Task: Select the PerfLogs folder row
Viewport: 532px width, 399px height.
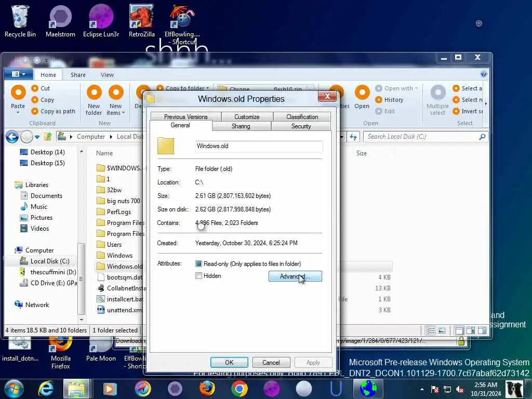Action: 119,212
